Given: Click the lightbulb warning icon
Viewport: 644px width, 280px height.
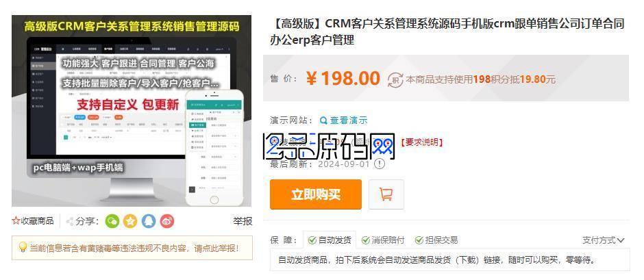Looking at the screenshot, I should [x=23, y=247].
